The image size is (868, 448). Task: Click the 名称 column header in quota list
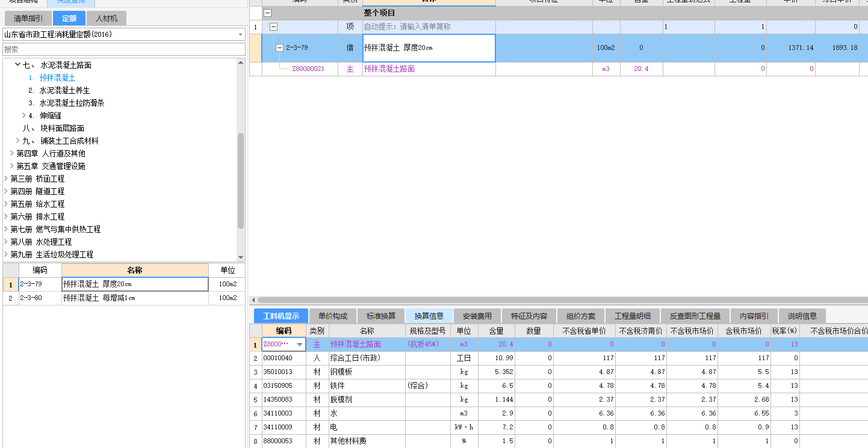click(x=135, y=270)
